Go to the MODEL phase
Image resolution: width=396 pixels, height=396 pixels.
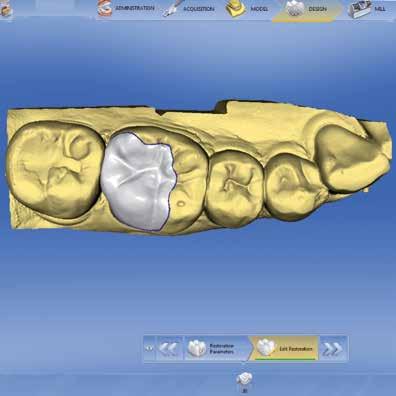[248, 9]
